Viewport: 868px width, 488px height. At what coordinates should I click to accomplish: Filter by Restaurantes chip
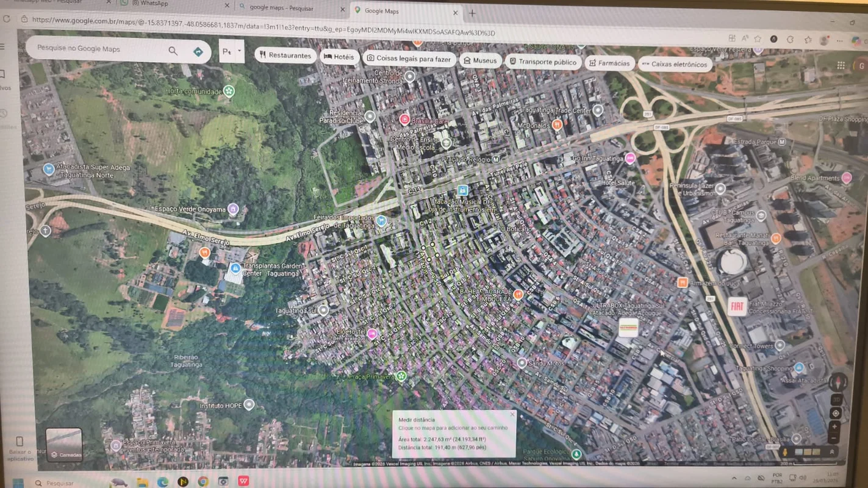285,56
